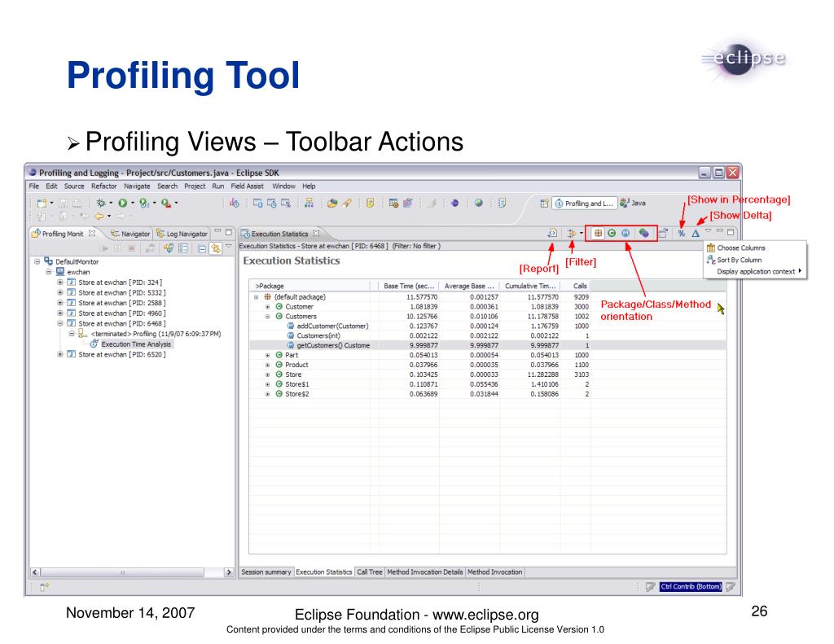Switch to Method Invocation Details tab
The image size is (834, 644).
coord(425,572)
